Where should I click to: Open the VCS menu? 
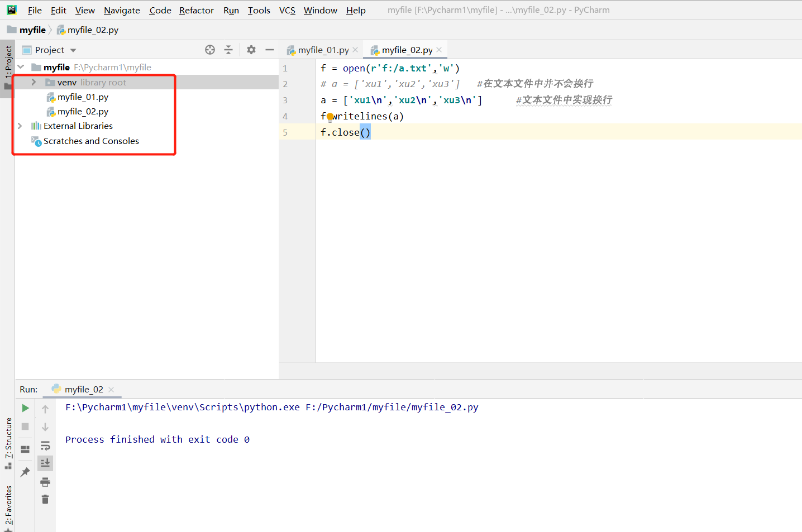pos(287,10)
